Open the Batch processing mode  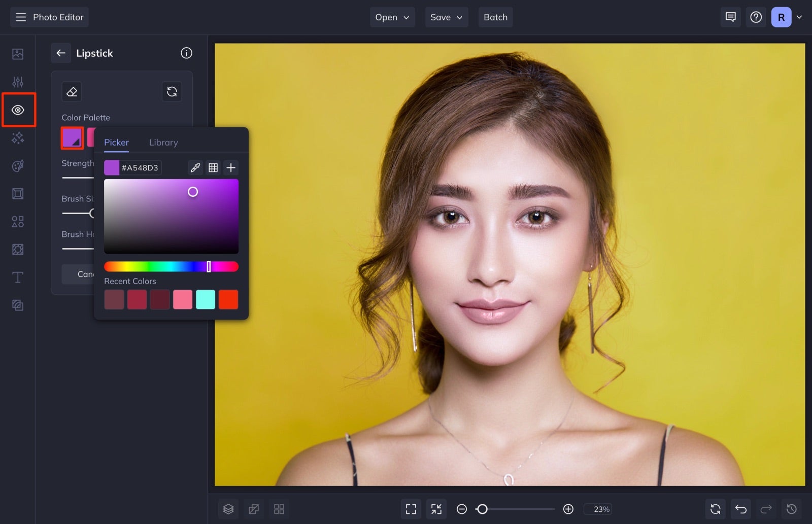495,17
